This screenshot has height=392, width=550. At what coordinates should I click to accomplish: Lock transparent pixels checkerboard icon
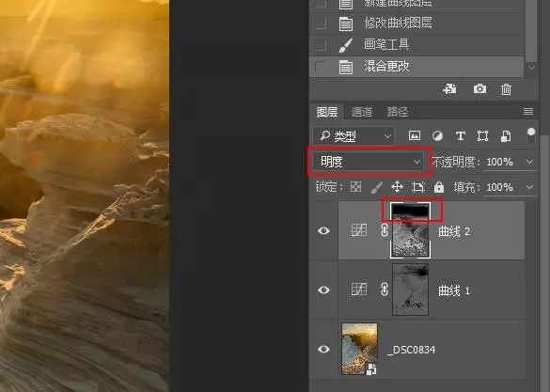(x=355, y=187)
